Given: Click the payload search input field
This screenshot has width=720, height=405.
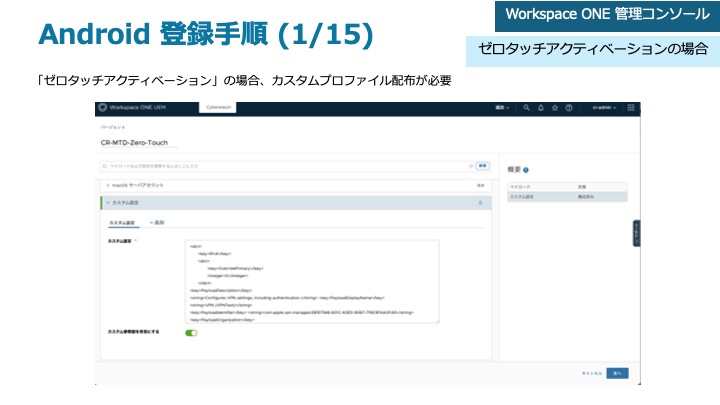Looking at the screenshot, I should point(287,166).
